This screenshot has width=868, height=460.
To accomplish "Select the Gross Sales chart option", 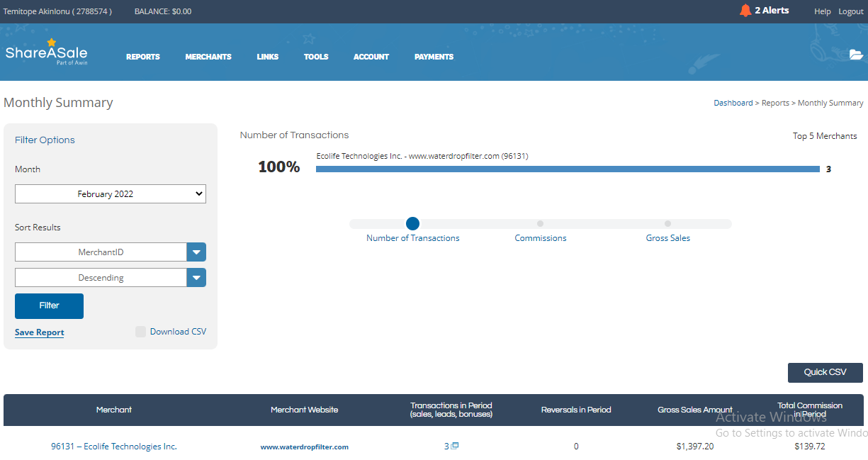I will (x=667, y=224).
